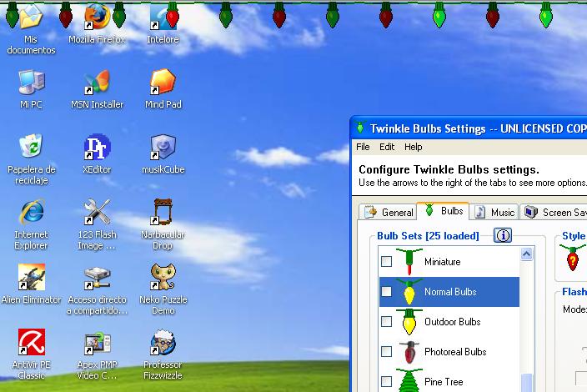Select the Bulbs tab
The width and height of the screenshot is (587, 392).
pyautogui.click(x=444, y=211)
